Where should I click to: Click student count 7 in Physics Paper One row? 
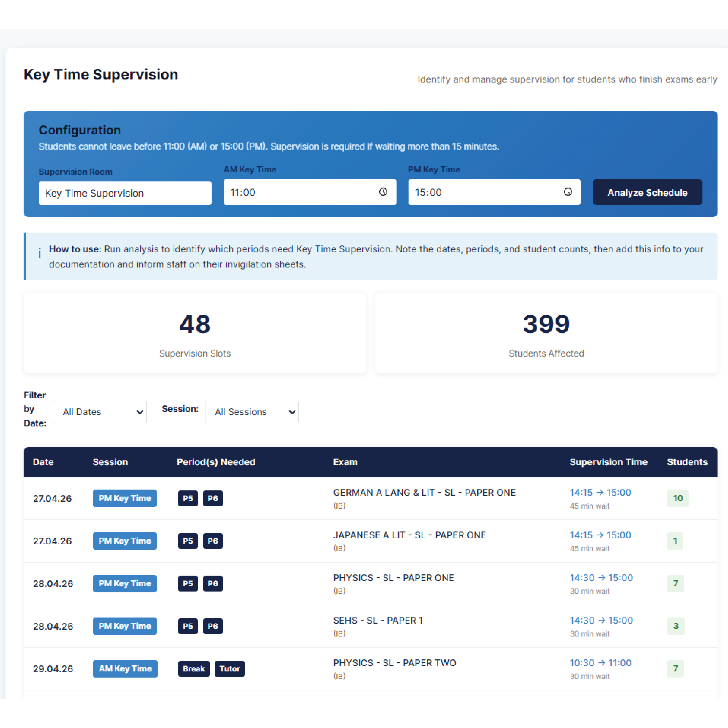click(x=676, y=583)
